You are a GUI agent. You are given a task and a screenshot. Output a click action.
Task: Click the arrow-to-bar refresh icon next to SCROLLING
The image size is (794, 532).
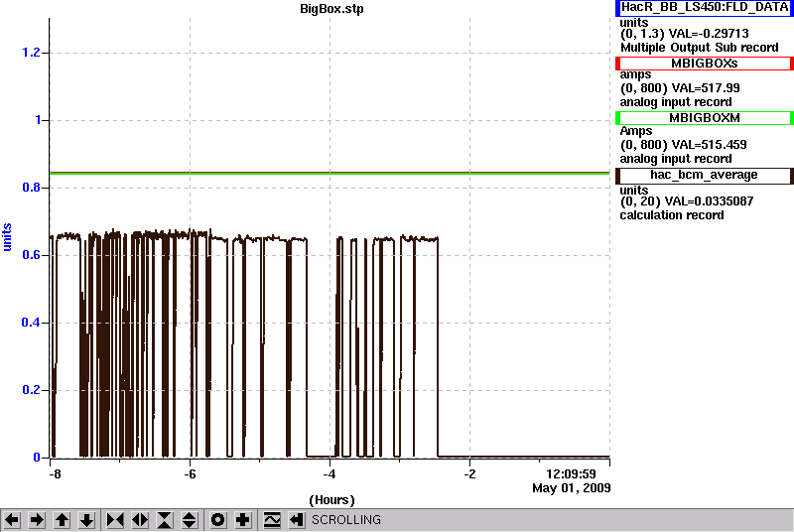[297, 520]
